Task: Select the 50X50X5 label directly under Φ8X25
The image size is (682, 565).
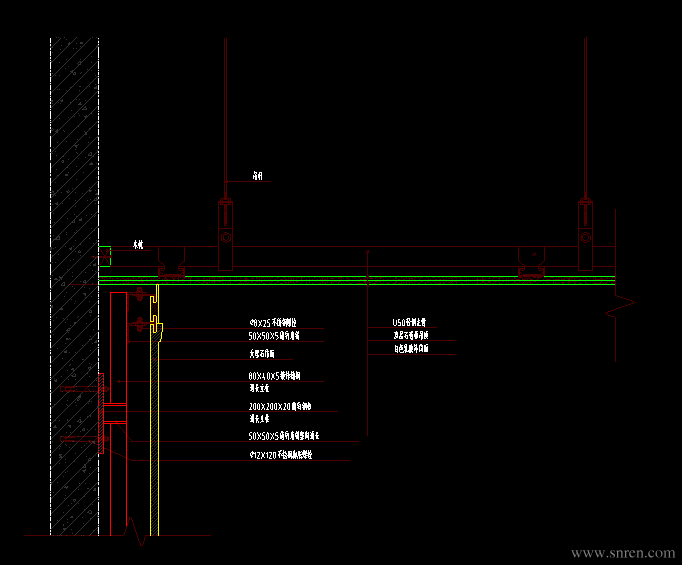Action: tap(274, 336)
